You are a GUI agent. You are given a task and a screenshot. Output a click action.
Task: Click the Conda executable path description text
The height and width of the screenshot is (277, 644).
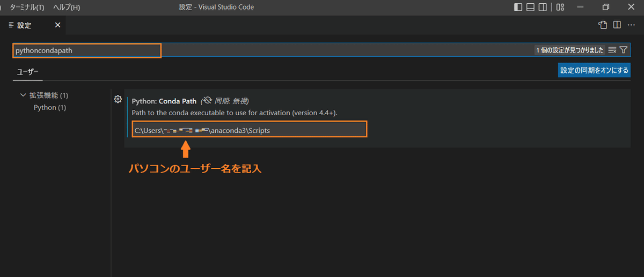(235, 113)
